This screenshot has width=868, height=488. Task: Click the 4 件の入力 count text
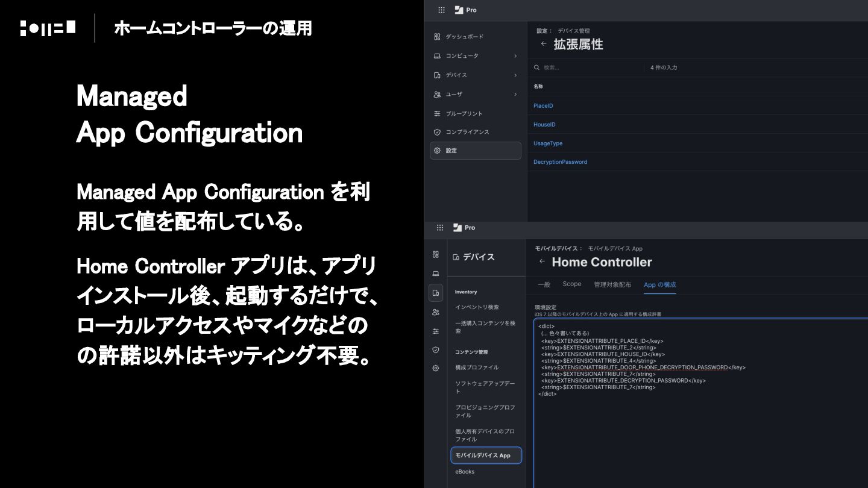664,67
